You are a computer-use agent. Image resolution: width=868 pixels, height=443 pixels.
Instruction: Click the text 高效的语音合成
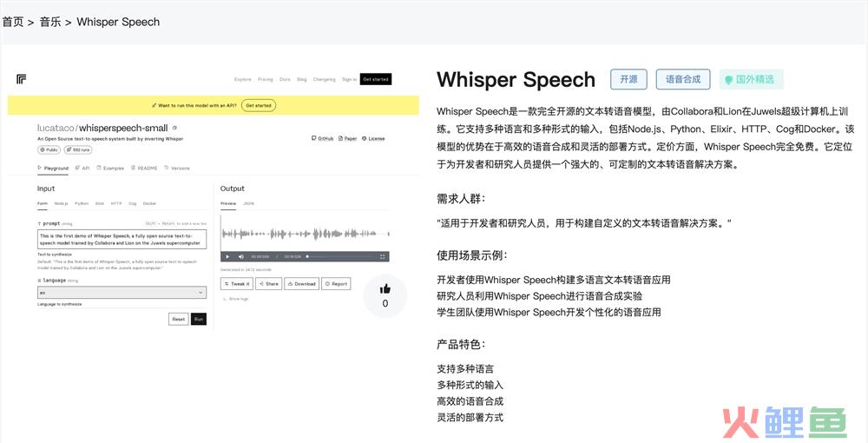pyautogui.click(x=470, y=401)
